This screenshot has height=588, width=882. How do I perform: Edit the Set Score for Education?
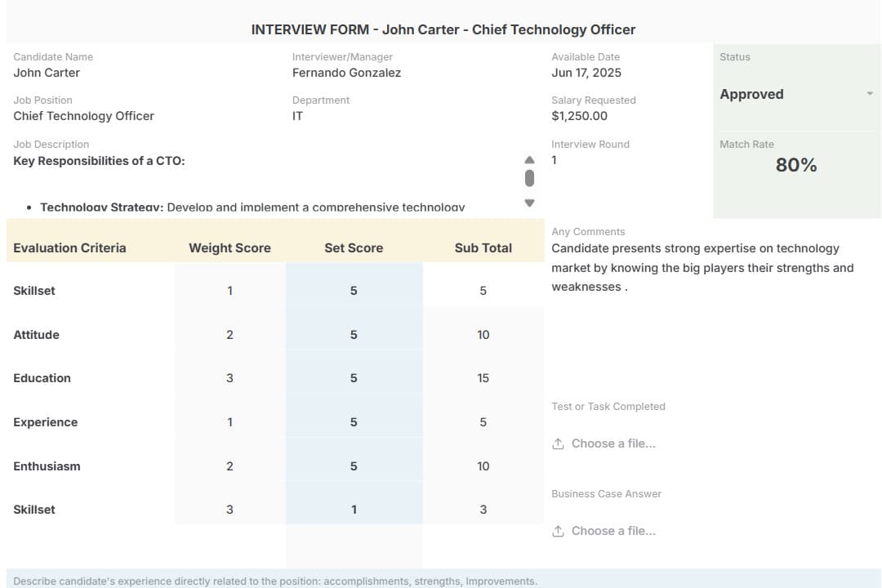click(x=354, y=378)
